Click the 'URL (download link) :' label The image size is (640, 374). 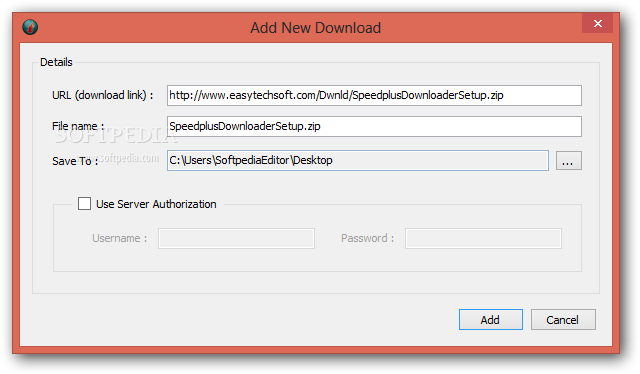[102, 95]
